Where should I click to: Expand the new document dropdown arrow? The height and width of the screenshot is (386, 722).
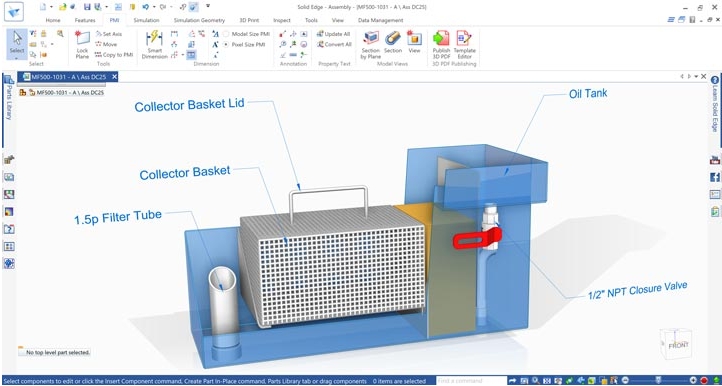click(51, 7)
